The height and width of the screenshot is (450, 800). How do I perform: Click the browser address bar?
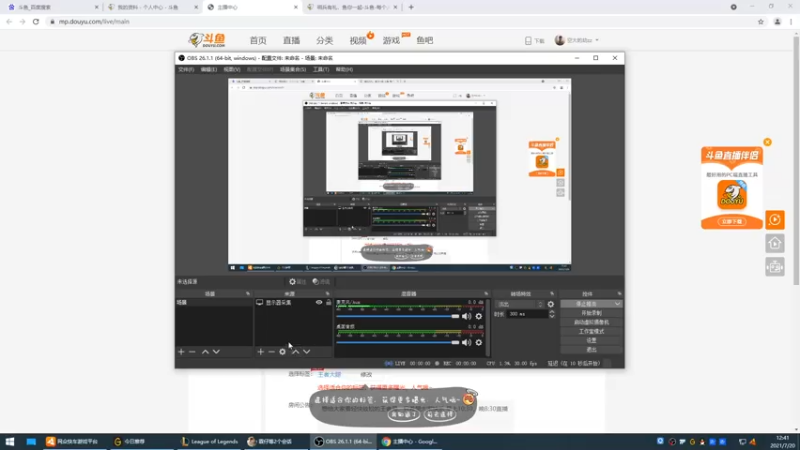[x=401, y=21]
